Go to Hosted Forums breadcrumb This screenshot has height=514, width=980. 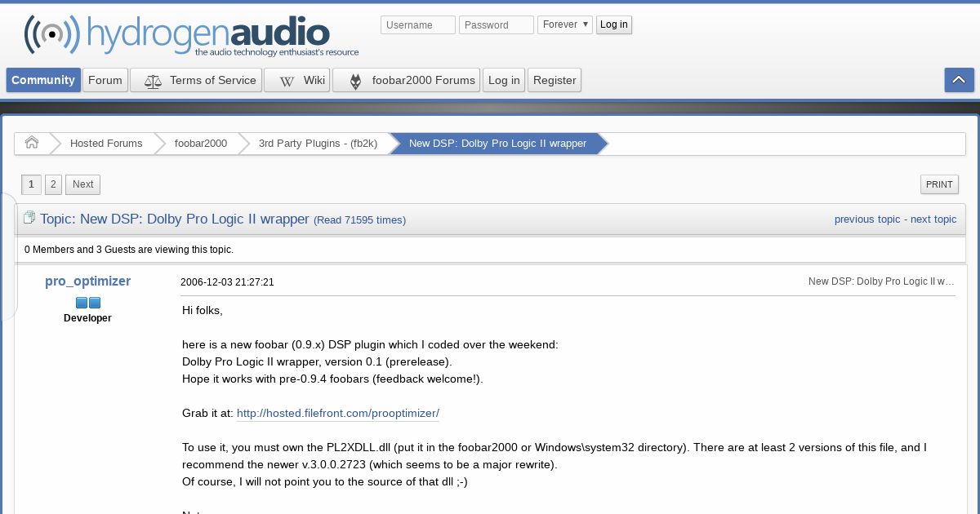pos(106,144)
